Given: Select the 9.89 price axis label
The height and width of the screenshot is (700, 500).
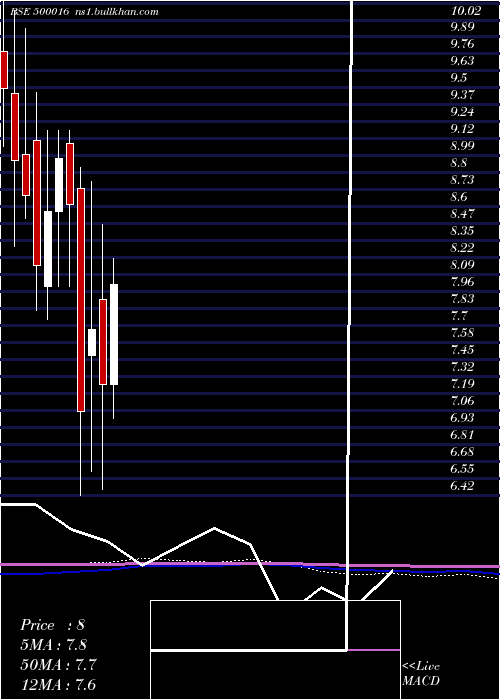Looking at the screenshot, I should click(462, 27).
